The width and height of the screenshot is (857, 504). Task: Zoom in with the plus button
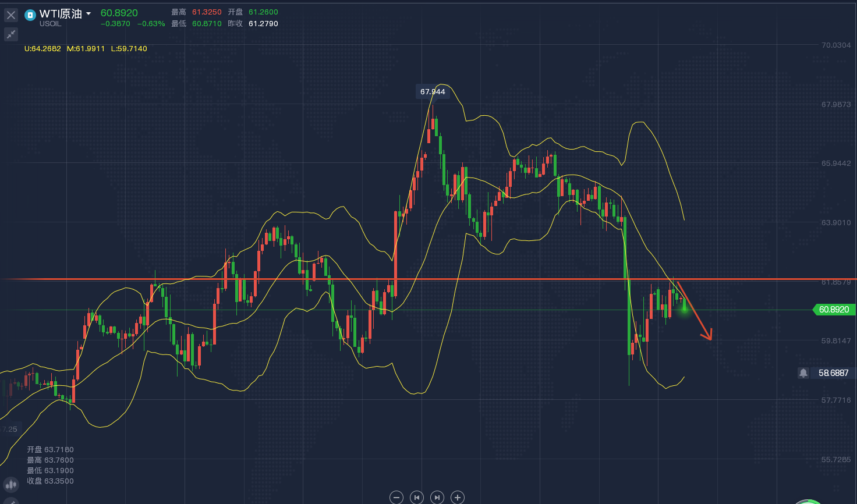click(x=458, y=497)
